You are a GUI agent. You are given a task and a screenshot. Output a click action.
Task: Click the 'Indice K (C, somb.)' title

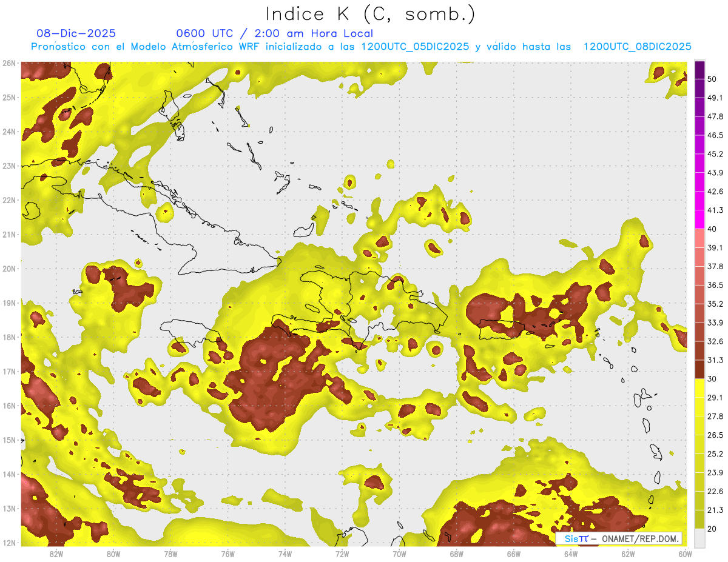pos(370,14)
